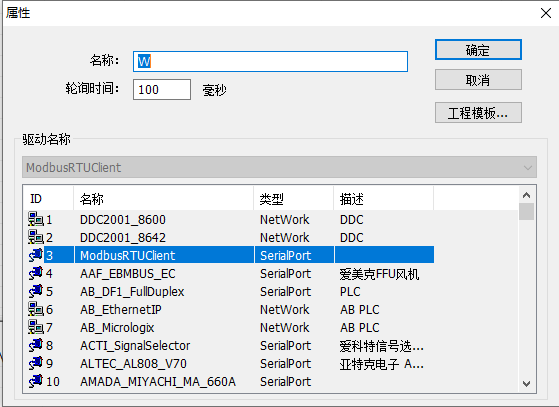Click network icon of AB_Micrologix driver
The image size is (559, 407).
(36, 327)
